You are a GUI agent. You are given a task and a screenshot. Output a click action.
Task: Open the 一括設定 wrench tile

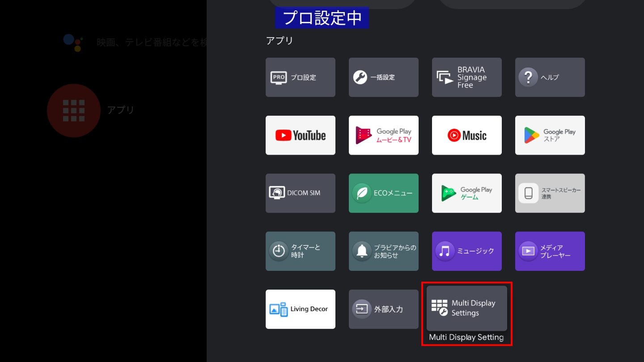pos(383,77)
